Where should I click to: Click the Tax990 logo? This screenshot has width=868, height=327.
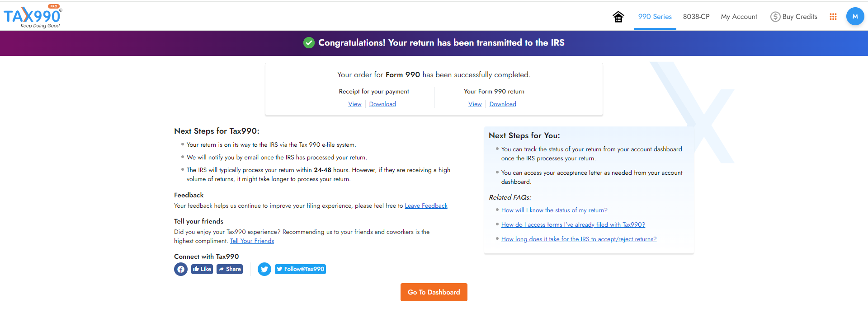[x=33, y=16]
